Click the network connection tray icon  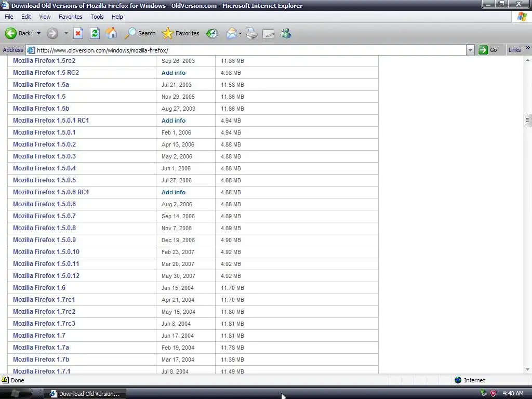tap(484, 394)
